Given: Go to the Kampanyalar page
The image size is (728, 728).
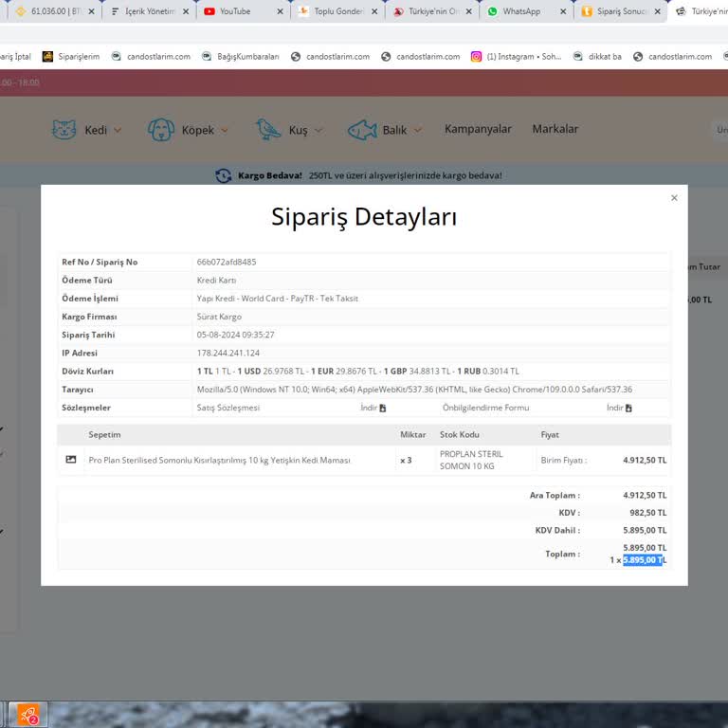Looking at the screenshot, I should (x=478, y=129).
